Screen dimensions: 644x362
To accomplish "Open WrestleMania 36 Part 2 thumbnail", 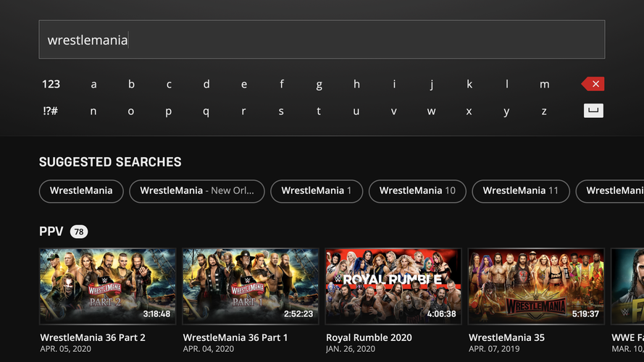I will click(108, 286).
